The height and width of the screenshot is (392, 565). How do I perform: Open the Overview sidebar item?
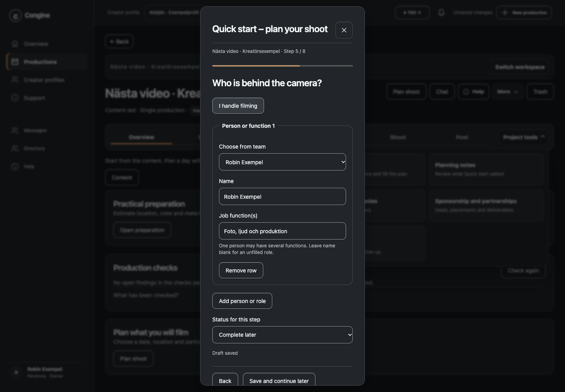(47, 44)
